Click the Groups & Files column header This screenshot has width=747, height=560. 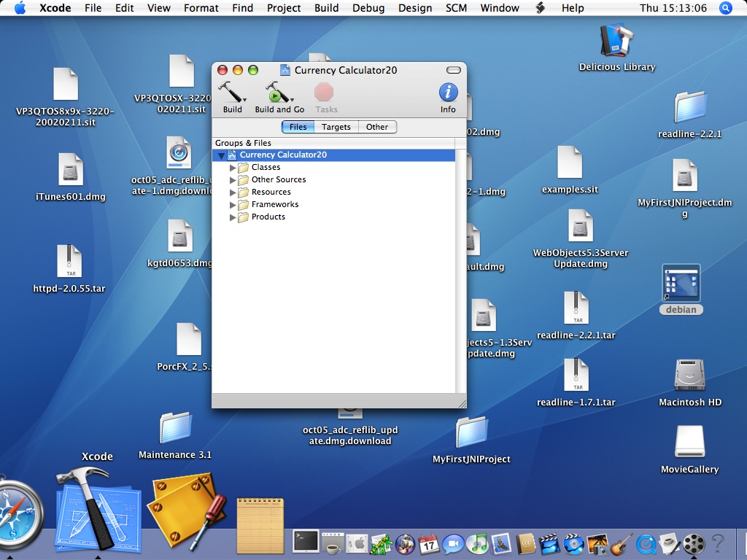[x=333, y=143]
